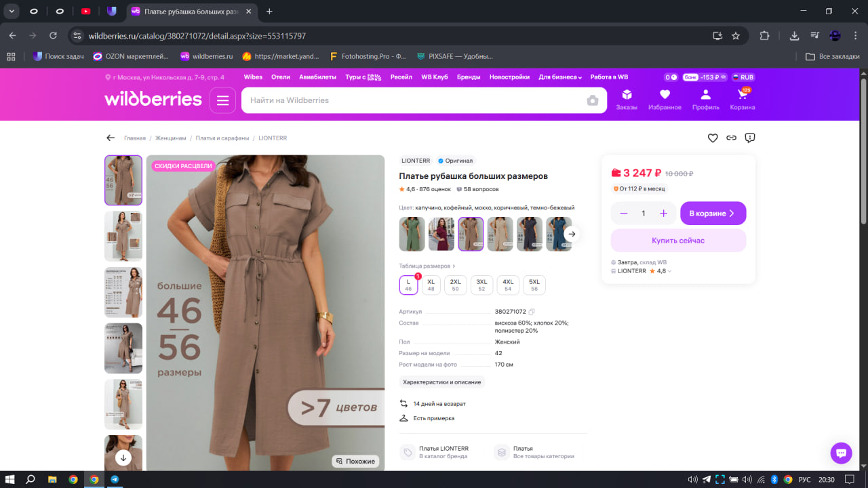The height and width of the screenshot is (488, 868).
Task: Open the Wildberries catalog hamburger menu
Action: [x=222, y=100]
